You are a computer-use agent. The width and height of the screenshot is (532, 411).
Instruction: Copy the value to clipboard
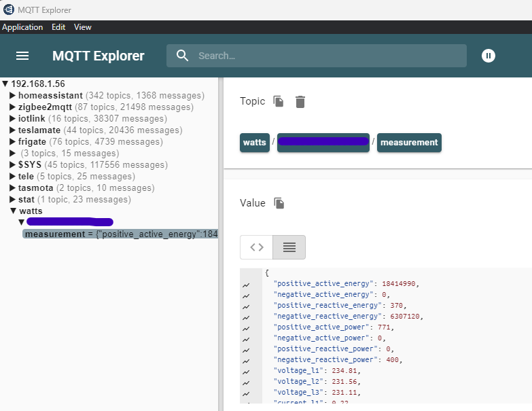click(x=279, y=203)
